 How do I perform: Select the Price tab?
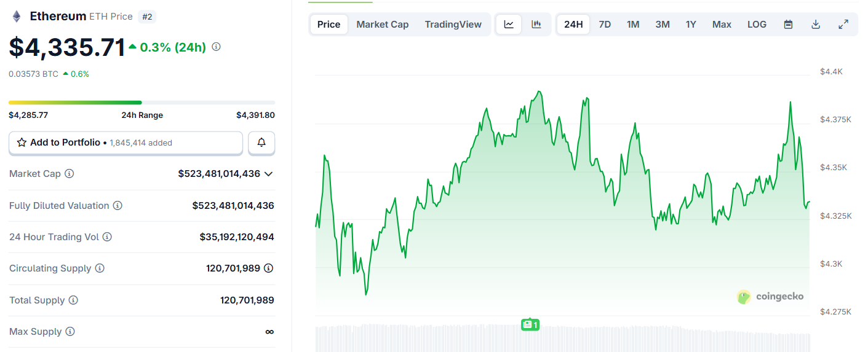coord(328,25)
